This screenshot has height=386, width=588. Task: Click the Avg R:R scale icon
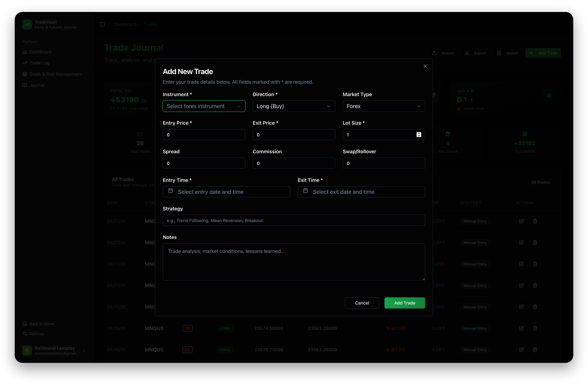pos(548,95)
